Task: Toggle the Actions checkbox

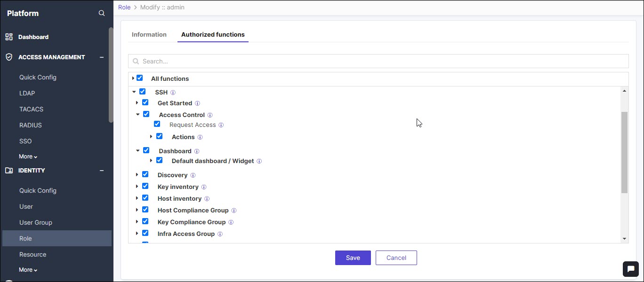Action: pos(159,136)
